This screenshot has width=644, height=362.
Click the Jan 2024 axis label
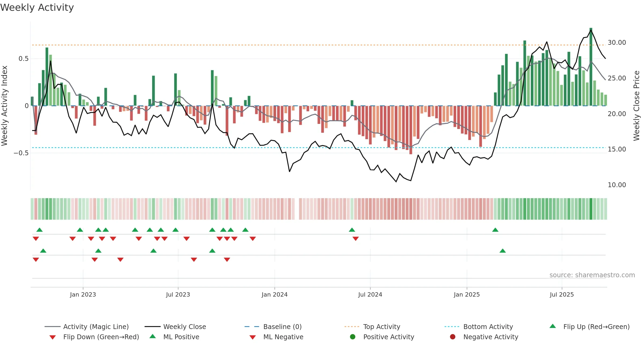(275, 294)
